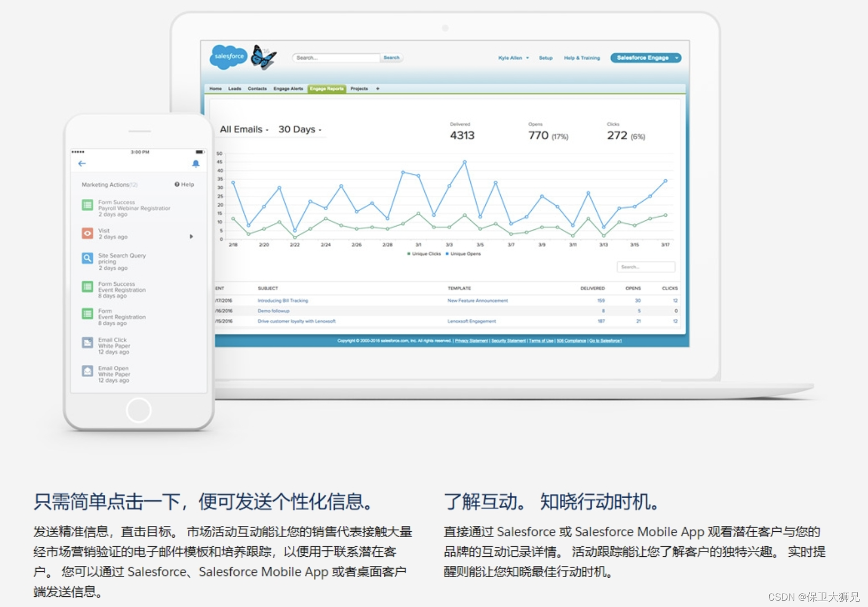This screenshot has height=607, width=868.
Task: Tap the Email Click White Paper entry text
Action: 114,346
